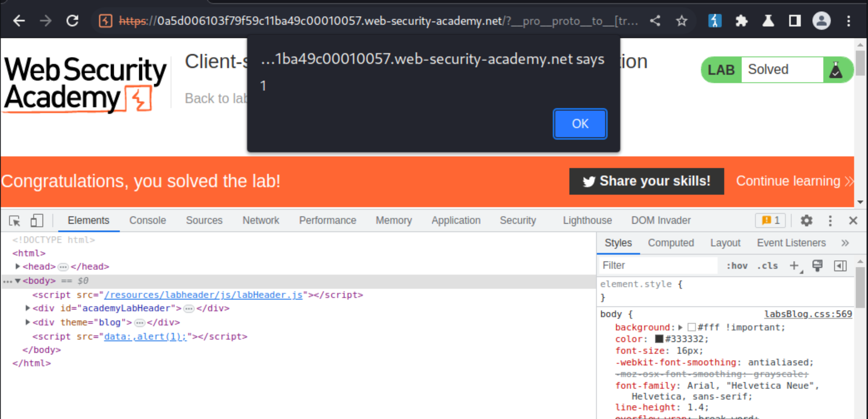Viewport: 868px width, 419px height.
Task: Focus the Styles Filter field
Action: point(659,266)
